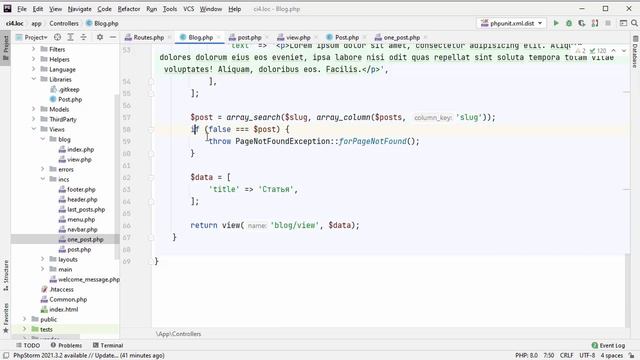This screenshot has height=360, width=640.
Task: Open the Terminal tool window
Action: [108, 345]
